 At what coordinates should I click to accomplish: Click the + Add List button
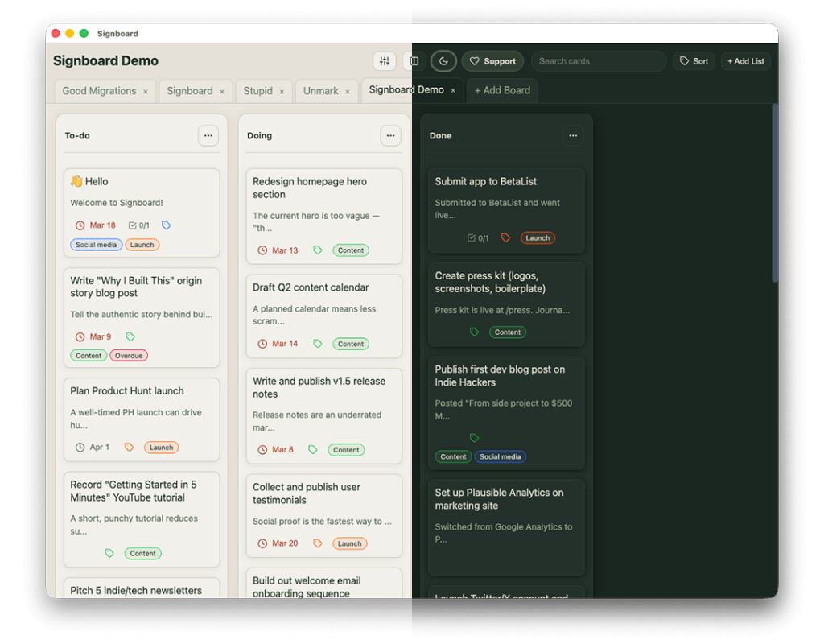[x=745, y=61]
